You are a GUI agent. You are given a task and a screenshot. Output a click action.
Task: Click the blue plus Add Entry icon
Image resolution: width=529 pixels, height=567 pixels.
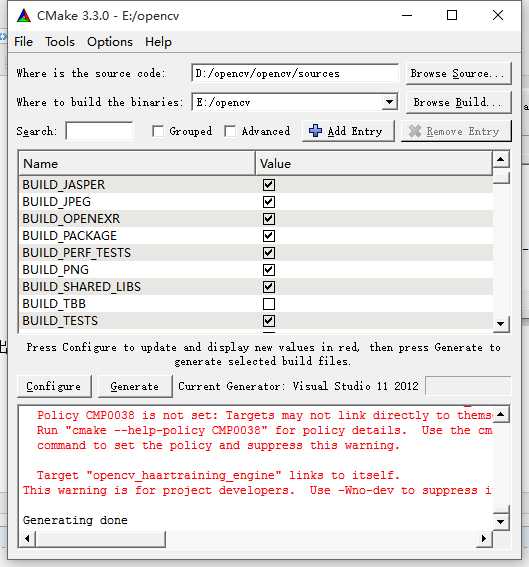point(315,131)
